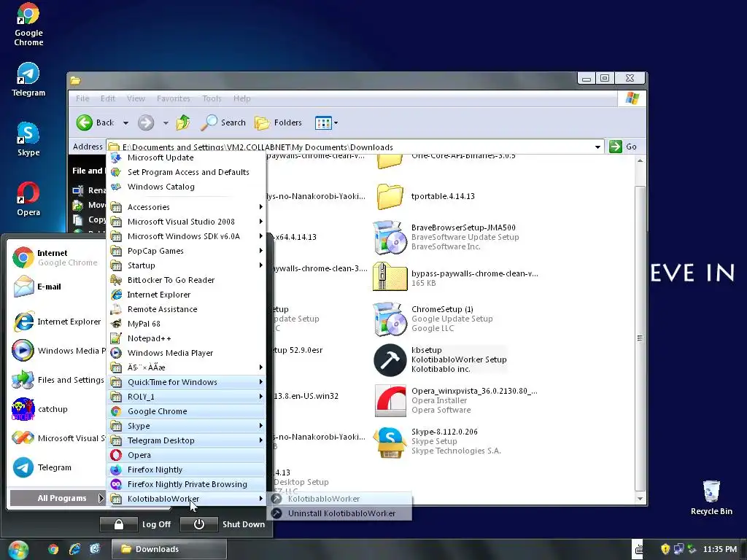Expand the PopCap Games submenu
Viewport: 747px width, 560px height.
[186, 251]
